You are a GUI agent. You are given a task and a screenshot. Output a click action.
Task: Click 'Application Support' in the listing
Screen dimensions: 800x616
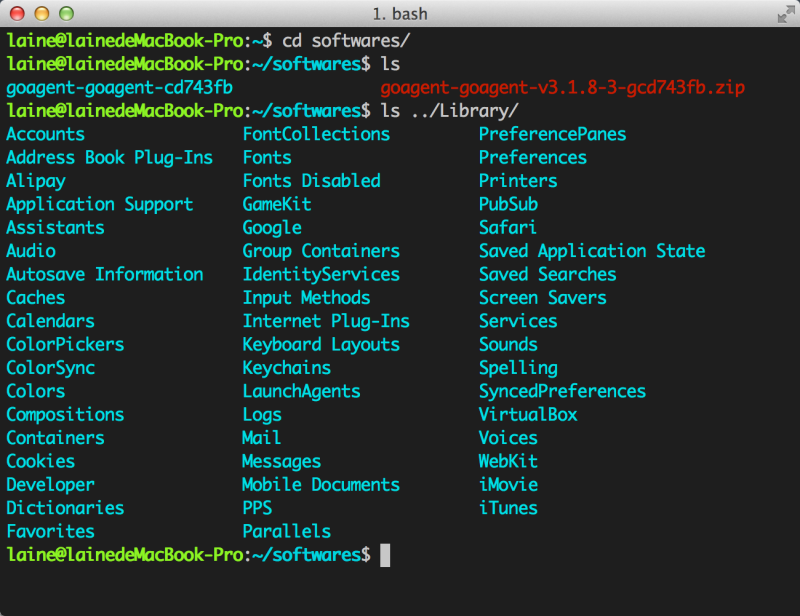click(x=99, y=204)
